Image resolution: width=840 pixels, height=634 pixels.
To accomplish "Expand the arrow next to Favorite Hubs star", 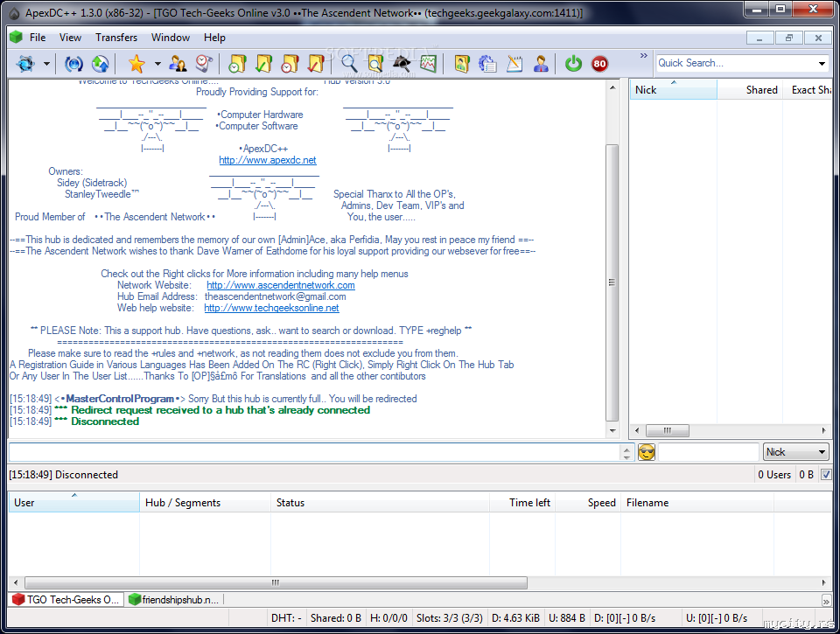I will coord(157,63).
